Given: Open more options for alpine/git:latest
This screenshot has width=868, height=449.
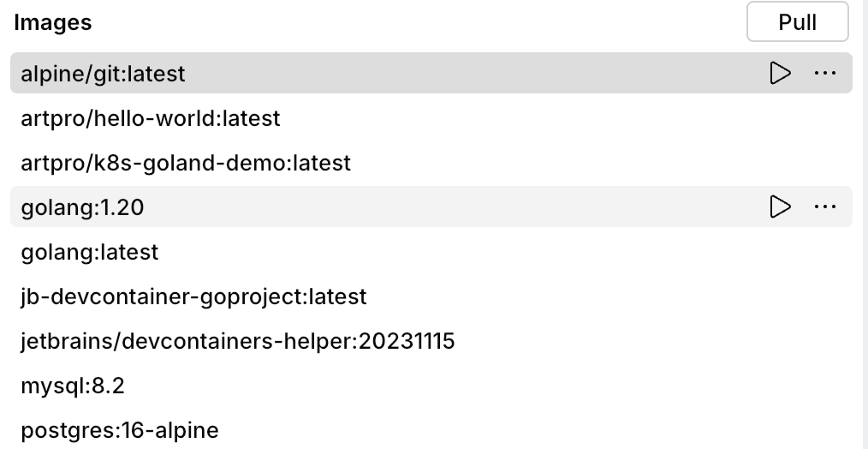Looking at the screenshot, I should (824, 74).
